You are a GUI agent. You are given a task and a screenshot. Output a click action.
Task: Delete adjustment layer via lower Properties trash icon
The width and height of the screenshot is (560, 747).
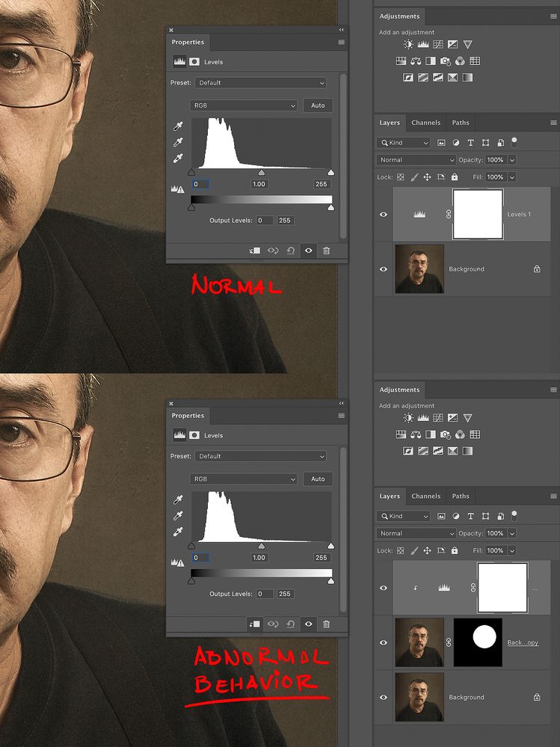click(x=326, y=624)
